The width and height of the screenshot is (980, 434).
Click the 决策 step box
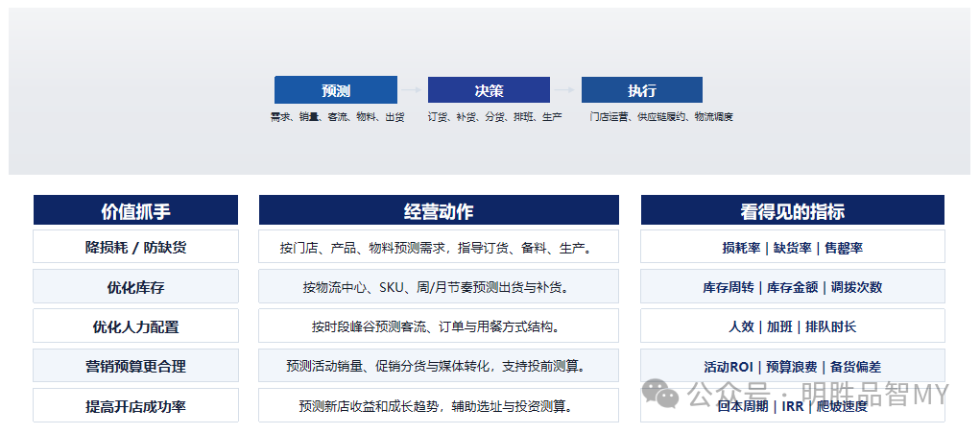(489, 90)
